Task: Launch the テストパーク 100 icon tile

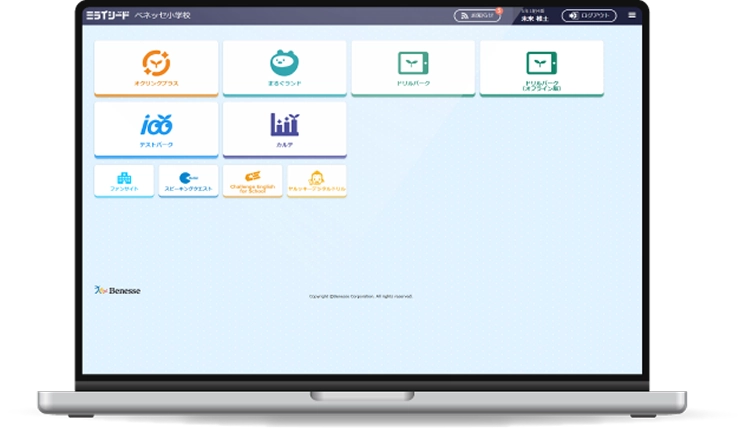Action: tap(156, 129)
